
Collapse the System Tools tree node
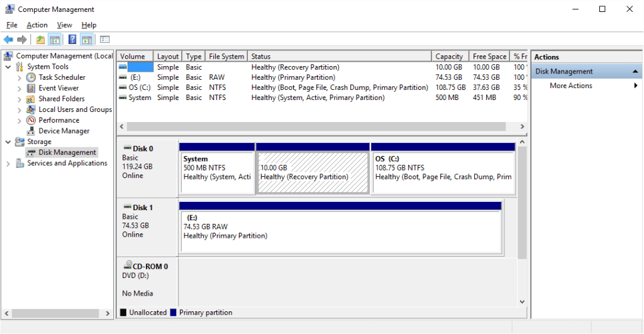pyautogui.click(x=8, y=67)
